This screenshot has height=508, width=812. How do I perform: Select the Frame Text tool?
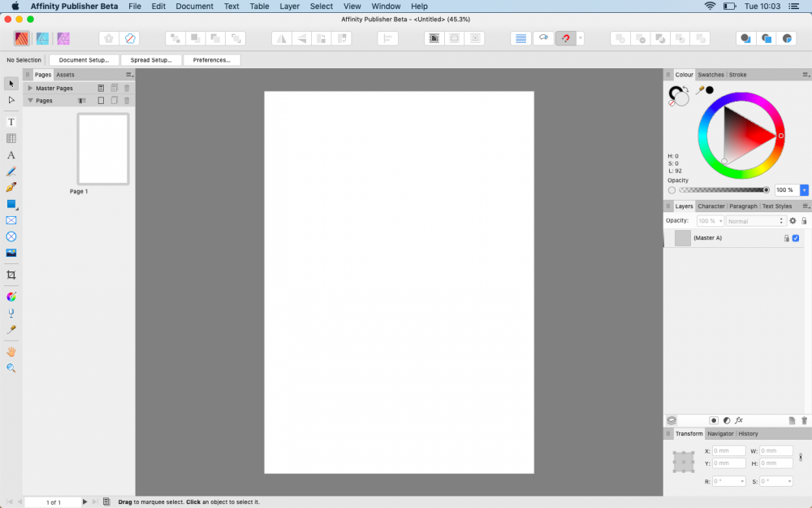(11, 122)
